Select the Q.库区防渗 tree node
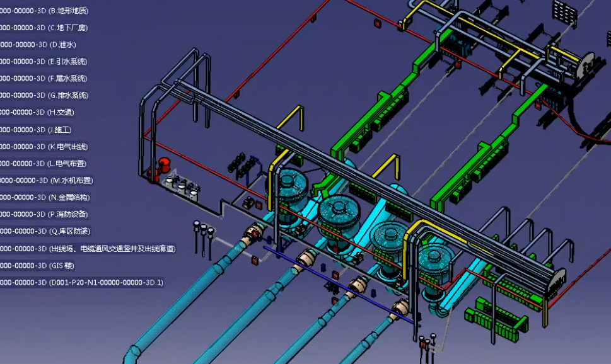Viewport: 611px width, 364px height. pos(45,231)
